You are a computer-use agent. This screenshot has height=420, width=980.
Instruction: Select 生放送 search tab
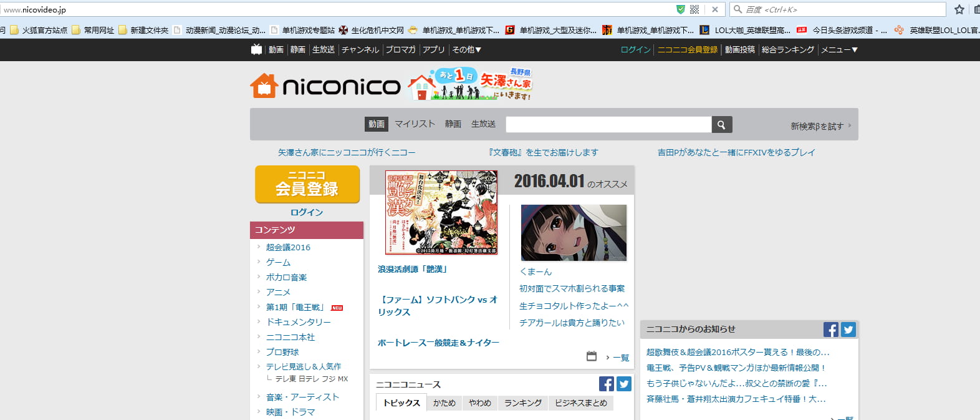pos(483,124)
